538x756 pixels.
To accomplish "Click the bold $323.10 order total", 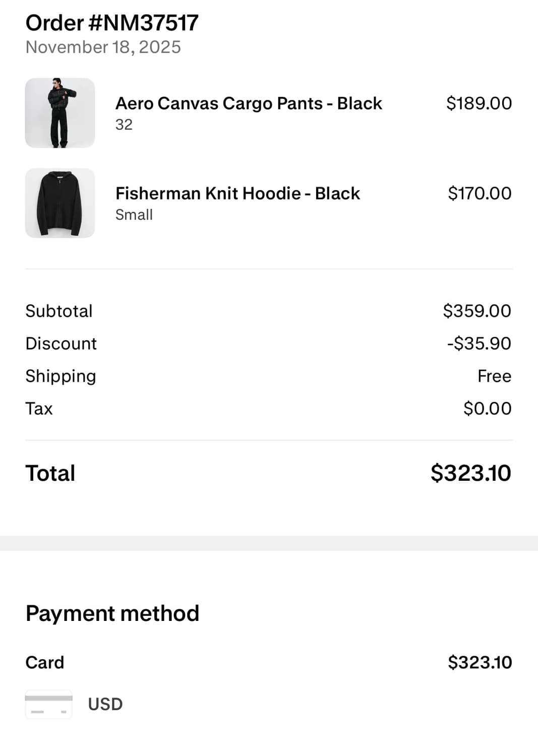I will point(470,473).
